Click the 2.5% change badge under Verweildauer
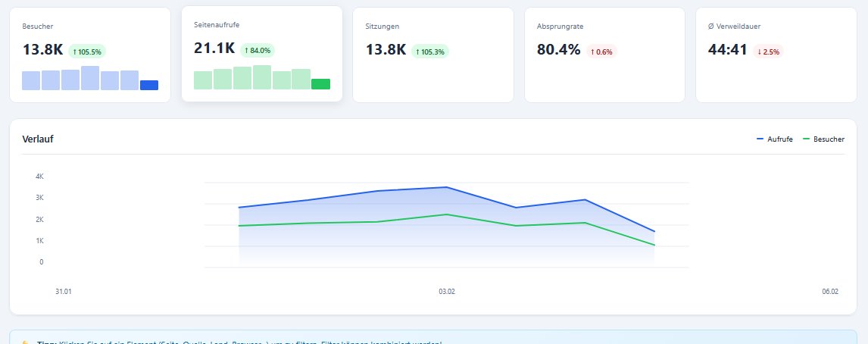868x344 pixels. [x=768, y=52]
